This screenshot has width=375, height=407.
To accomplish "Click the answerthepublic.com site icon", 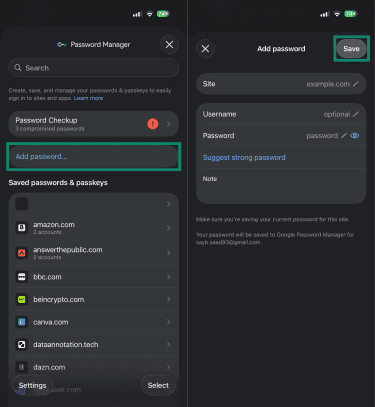I will 22,253.
